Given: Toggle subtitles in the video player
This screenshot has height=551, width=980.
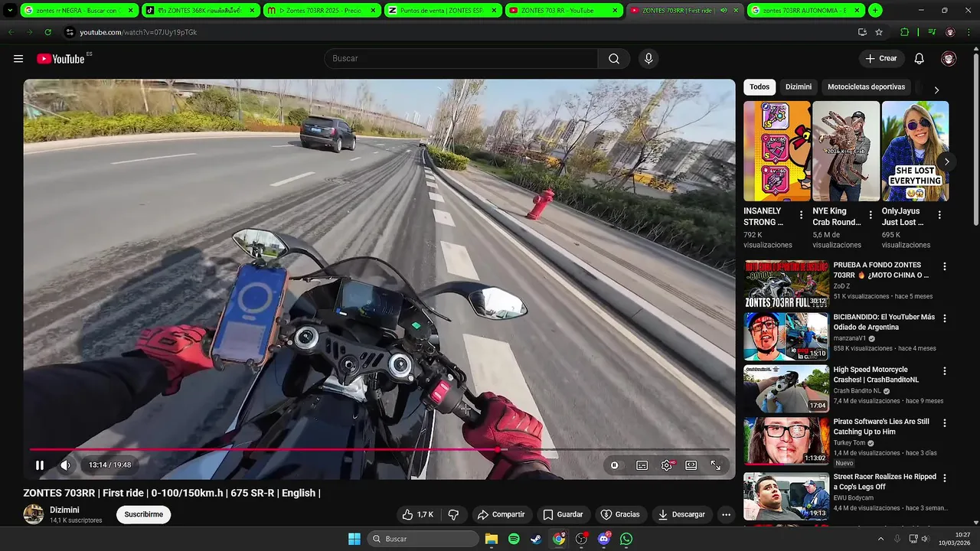Looking at the screenshot, I should tap(642, 465).
